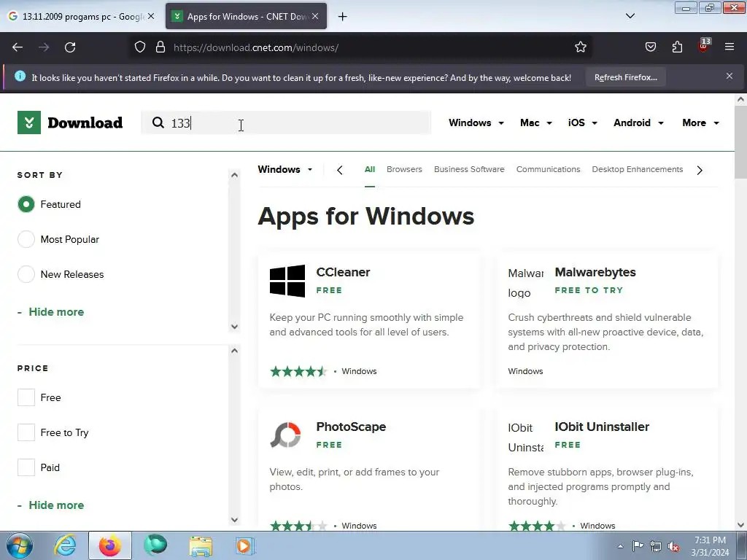Select the Most Popular sort option
747x560 pixels.
pos(26,239)
